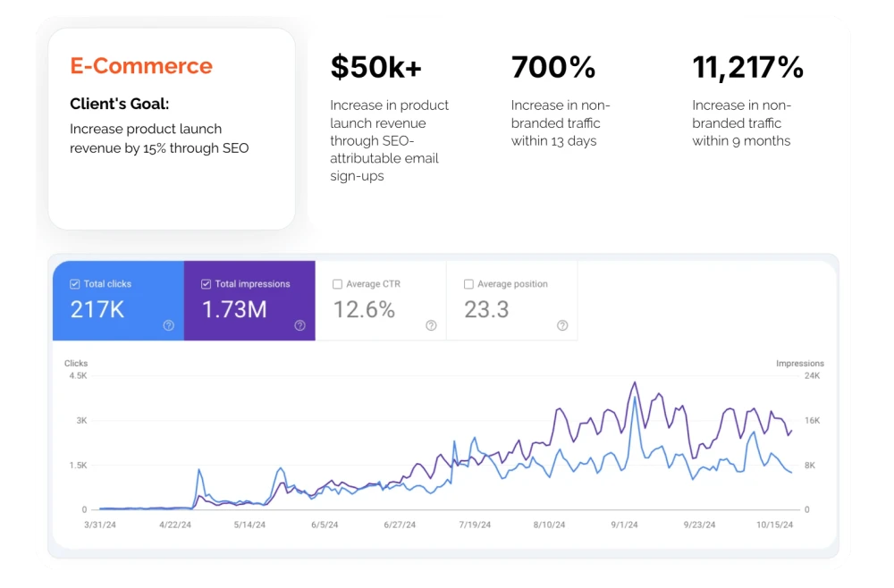Click the 5/14/24 date label
894x588 pixels.
point(249,525)
